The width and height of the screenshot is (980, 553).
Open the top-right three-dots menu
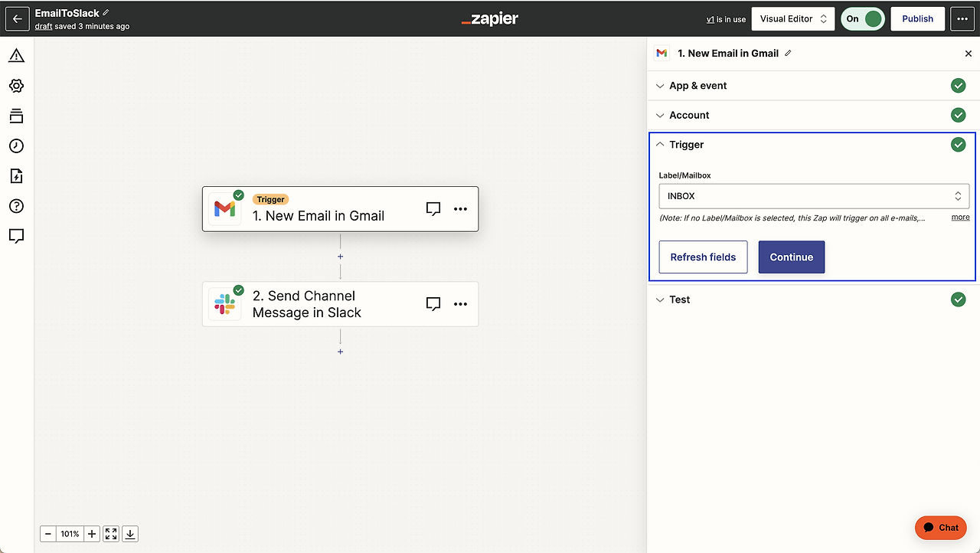click(962, 19)
